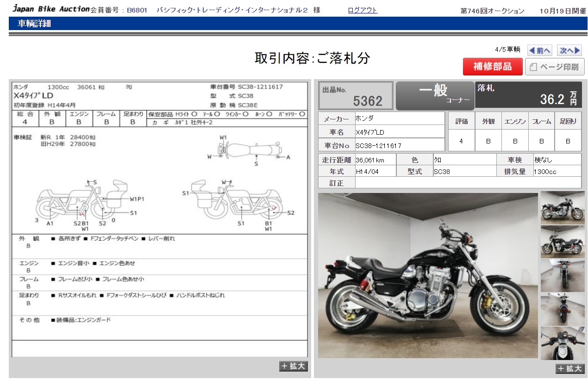Click the ハンドルポストねじれ note
588x379 pixels.
click(x=197, y=295)
